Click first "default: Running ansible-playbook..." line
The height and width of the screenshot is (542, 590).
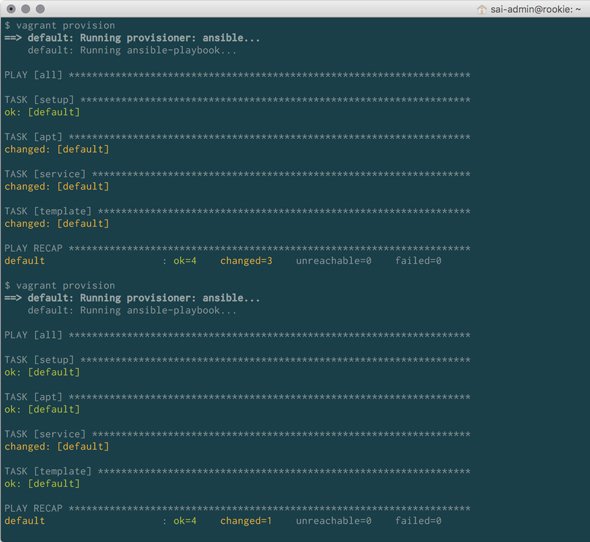132,50
